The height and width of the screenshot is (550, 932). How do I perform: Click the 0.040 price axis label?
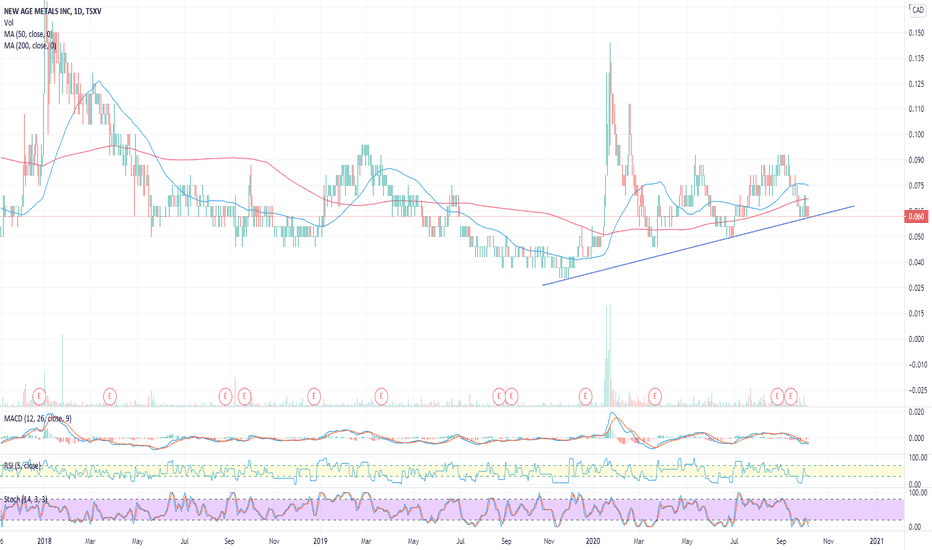[916, 263]
